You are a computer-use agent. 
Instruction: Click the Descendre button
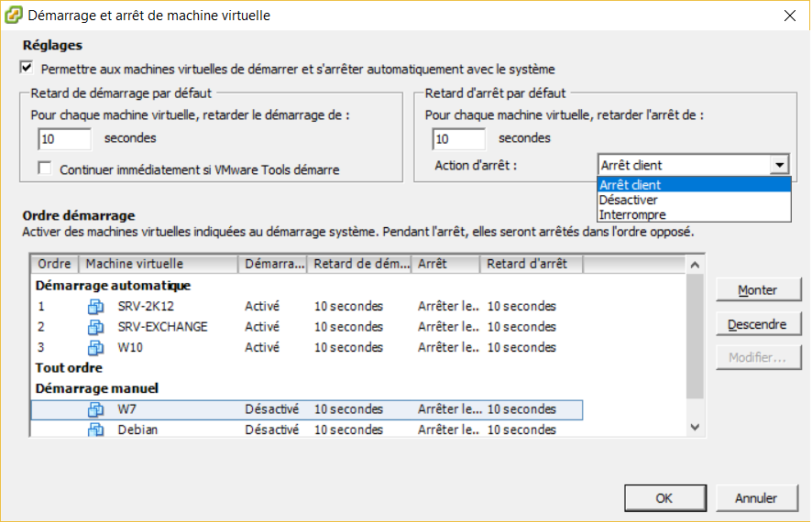[x=758, y=324]
